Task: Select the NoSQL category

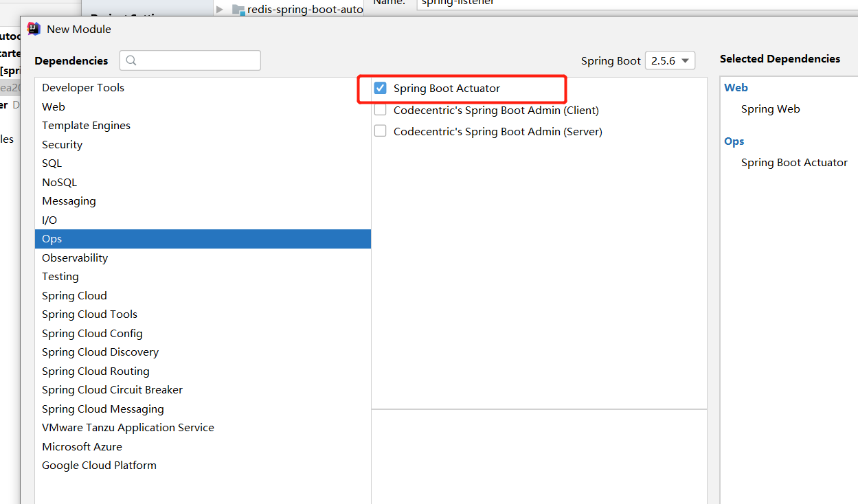Action: pyautogui.click(x=203, y=182)
